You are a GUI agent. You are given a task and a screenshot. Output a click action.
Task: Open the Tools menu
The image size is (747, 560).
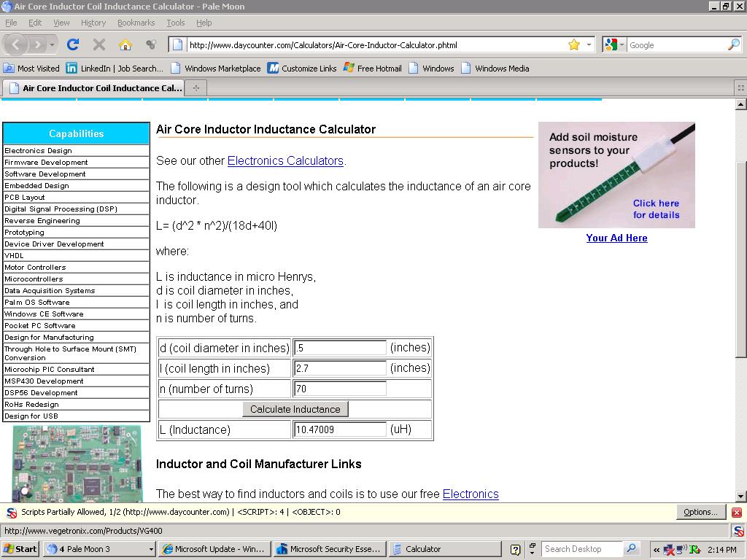[x=176, y=23]
